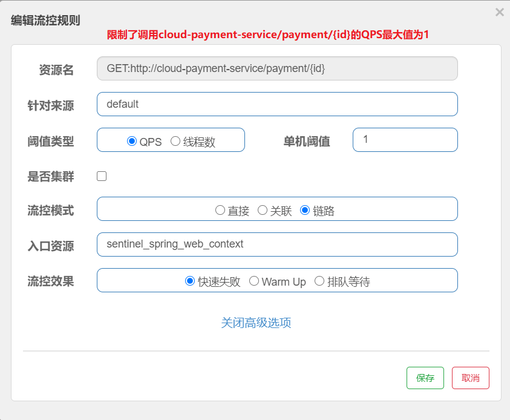Choose 直接 flow control mode
The height and width of the screenshot is (420, 510).
[x=220, y=210]
